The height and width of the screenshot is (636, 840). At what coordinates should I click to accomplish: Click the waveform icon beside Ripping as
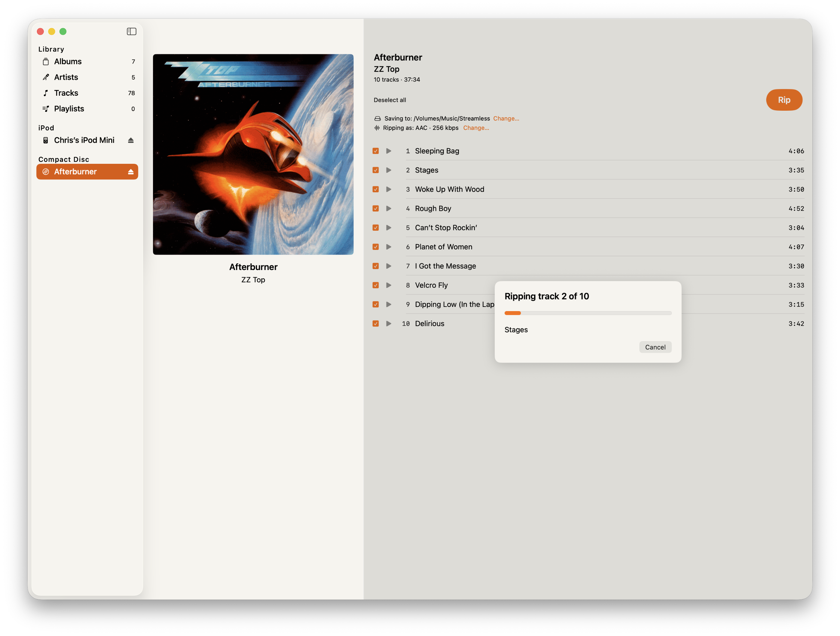click(377, 128)
